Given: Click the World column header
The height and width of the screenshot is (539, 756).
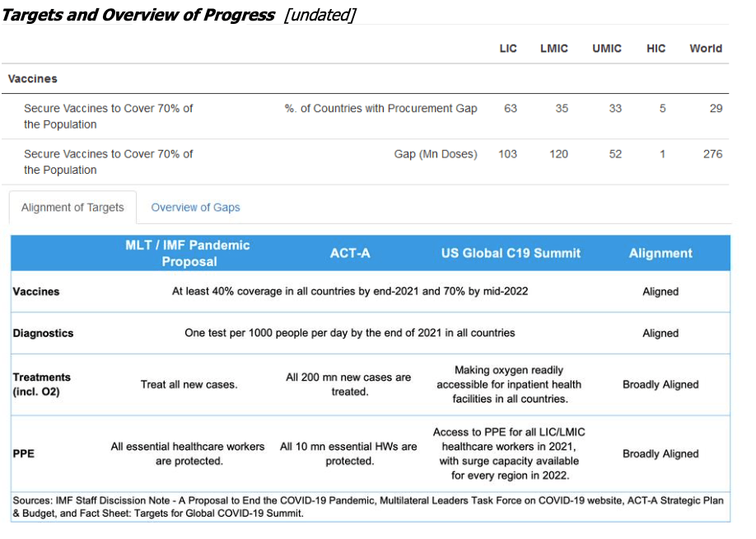Looking at the screenshot, I should [706, 49].
